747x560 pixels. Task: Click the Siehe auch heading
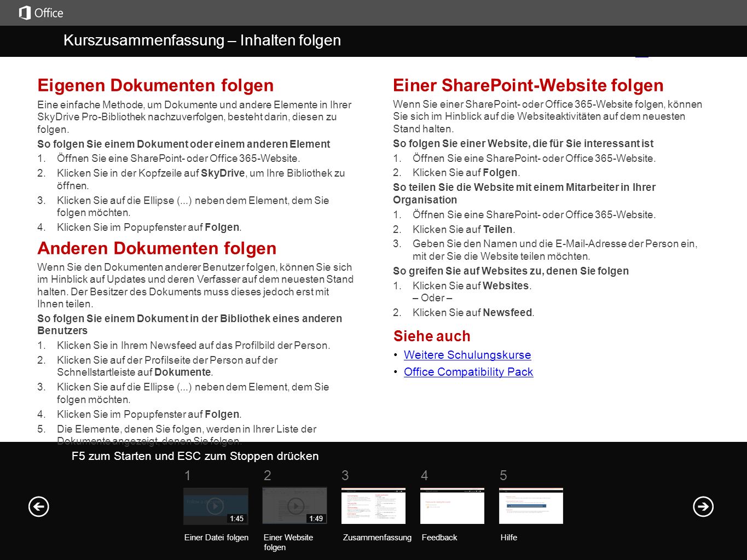pos(432,336)
